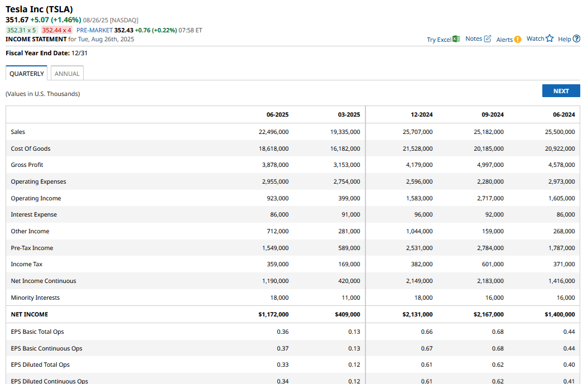Click the 06-2025 Gross Profit value 3,878,000

[275, 165]
